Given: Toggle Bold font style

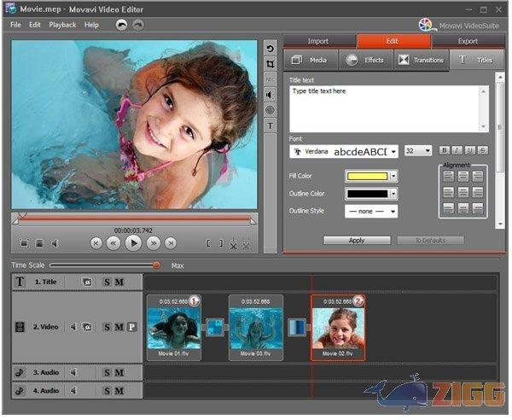Looking at the screenshot, I should pos(444,150).
